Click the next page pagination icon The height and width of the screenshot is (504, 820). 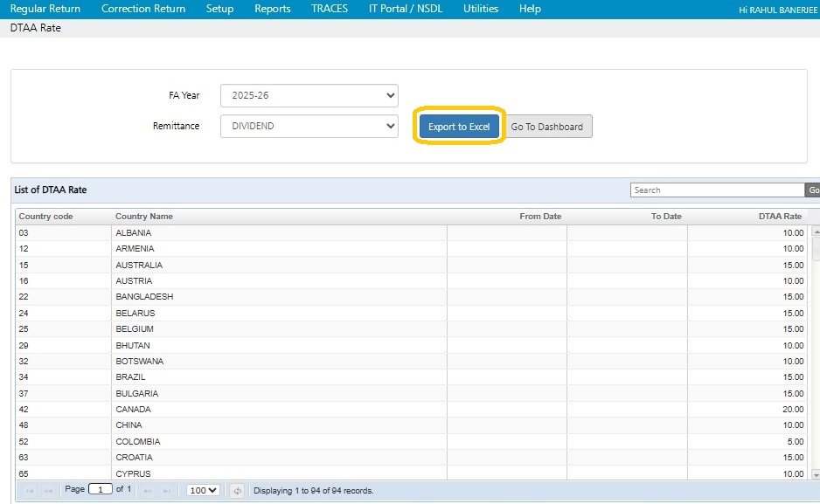148,491
